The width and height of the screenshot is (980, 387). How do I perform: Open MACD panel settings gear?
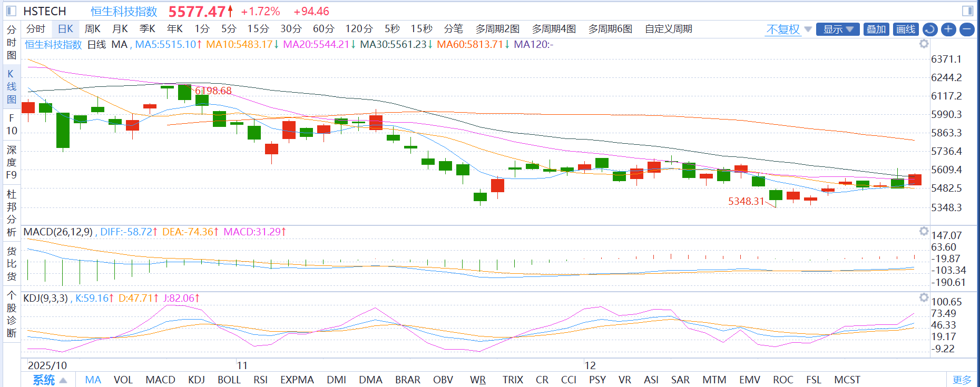(x=924, y=231)
